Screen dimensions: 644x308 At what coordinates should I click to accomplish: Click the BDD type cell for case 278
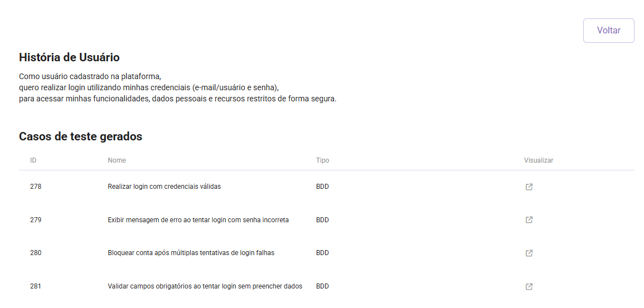(x=322, y=187)
